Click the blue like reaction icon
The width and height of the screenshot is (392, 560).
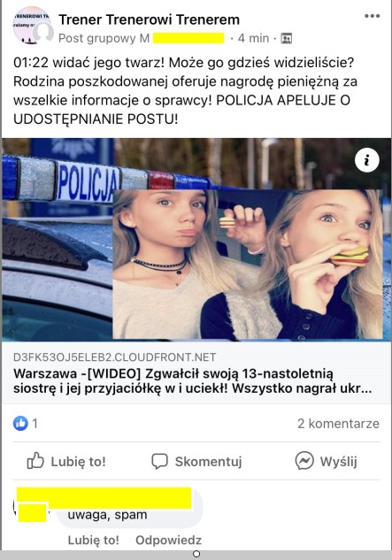click(20, 424)
